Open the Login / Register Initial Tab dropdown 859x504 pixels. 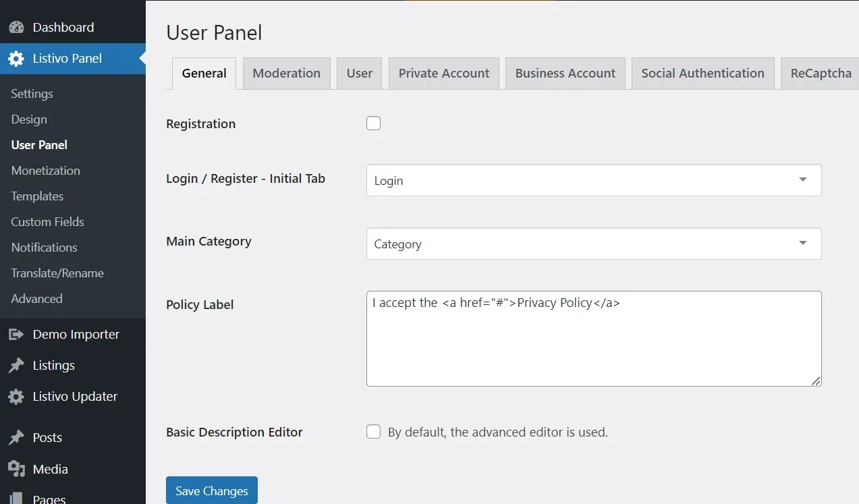pyautogui.click(x=594, y=180)
